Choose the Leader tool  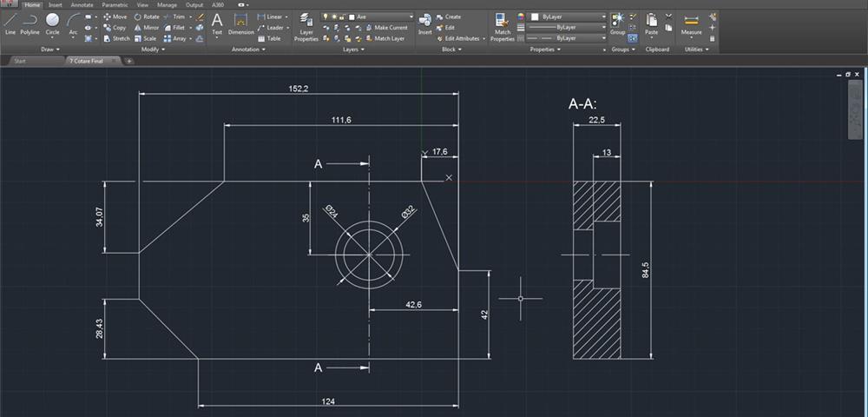pos(270,27)
